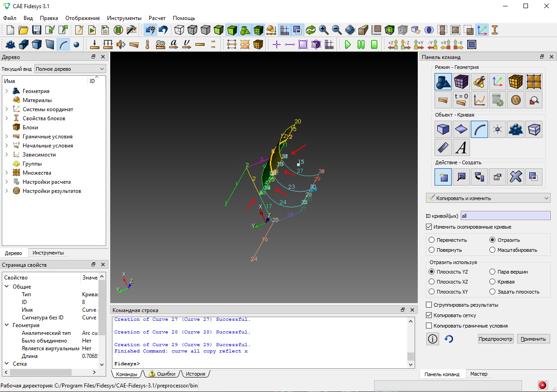Screen dimensions: 557x392
Task: Expand 'Граничные условия' tree node
Action: click(7, 137)
